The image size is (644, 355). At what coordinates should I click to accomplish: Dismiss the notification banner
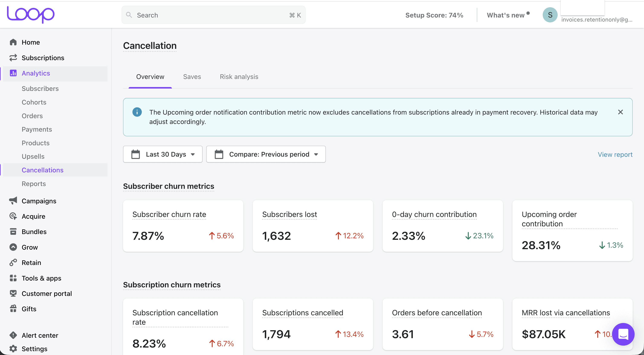coord(620,112)
